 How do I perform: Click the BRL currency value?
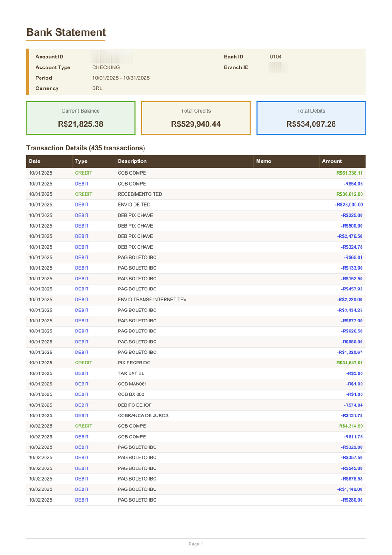click(97, 88)
